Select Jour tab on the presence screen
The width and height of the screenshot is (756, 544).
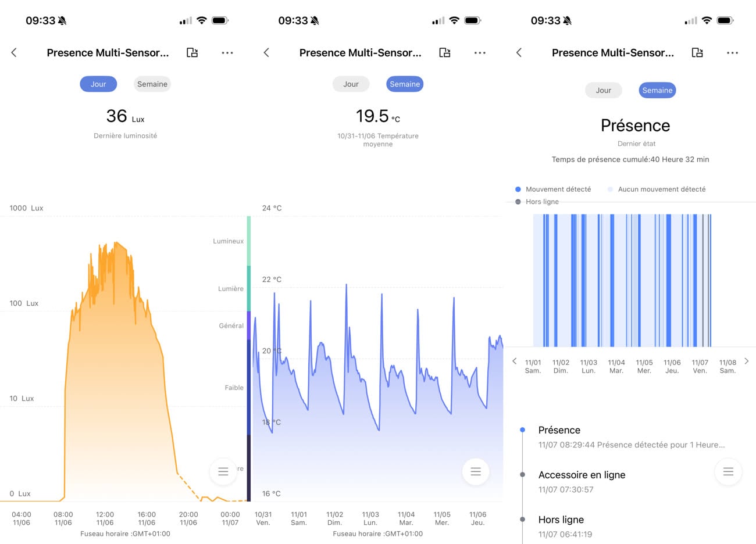click(603, 91)
